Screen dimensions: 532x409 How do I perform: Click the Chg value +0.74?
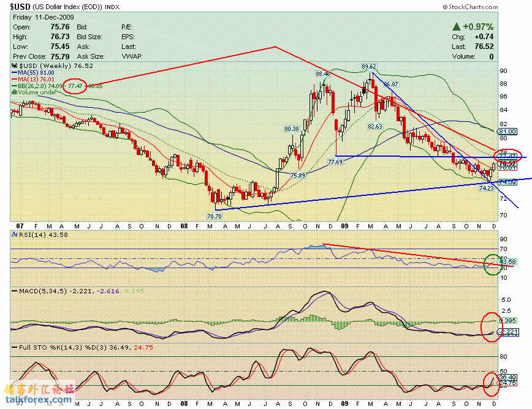[484, 37]
